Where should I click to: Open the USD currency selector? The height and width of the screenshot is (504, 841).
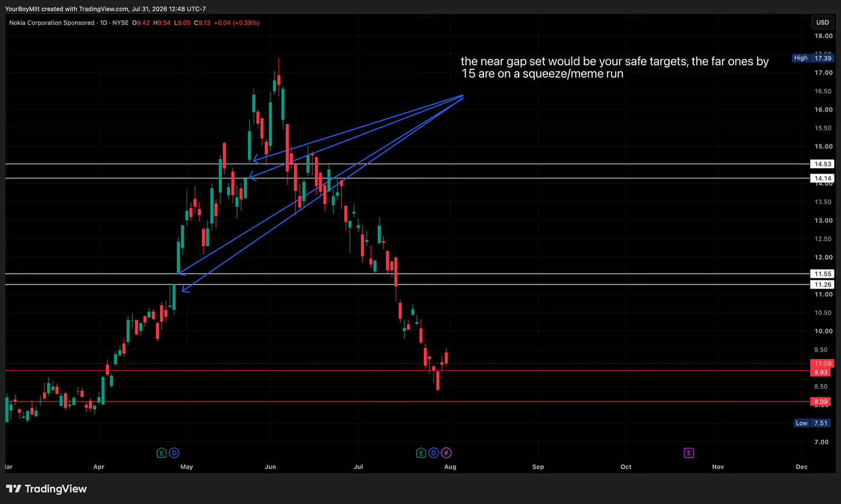823,23
